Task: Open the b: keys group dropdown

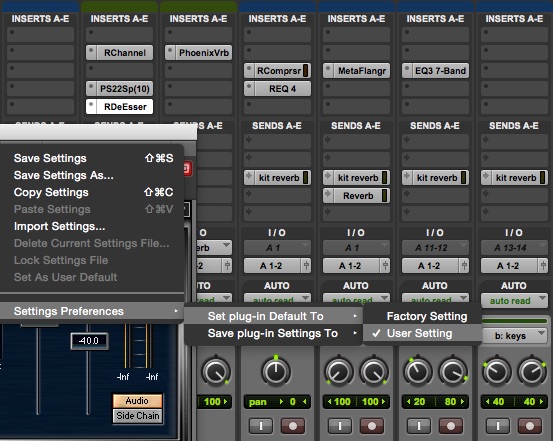Action: [514, 336]
